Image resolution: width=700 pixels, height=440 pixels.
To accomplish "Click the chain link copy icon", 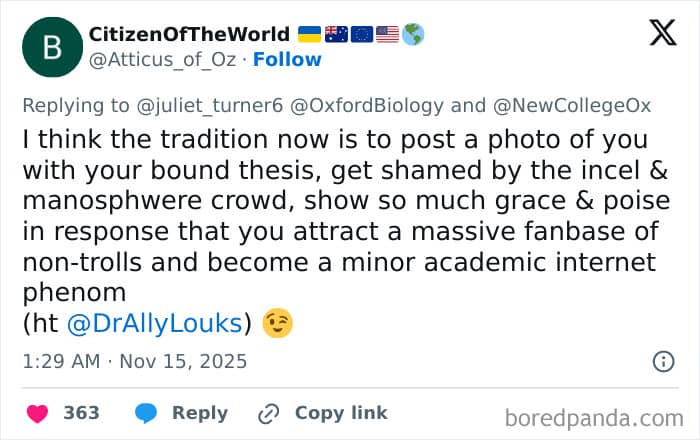I will [268, 413].
